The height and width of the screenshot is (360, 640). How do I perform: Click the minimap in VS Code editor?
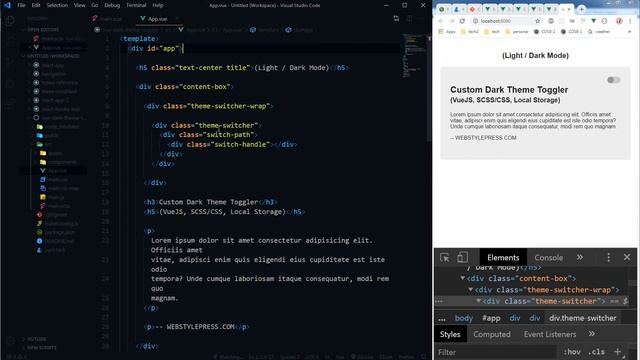(414, 55)
